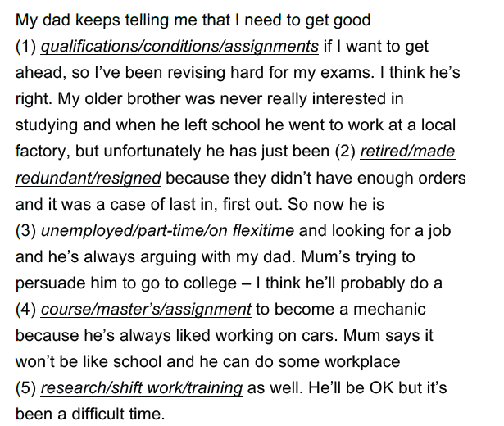
Task: Click the underlined 'redundant/resigned' text
Action: pyautogui.click(x=89, y=179)
